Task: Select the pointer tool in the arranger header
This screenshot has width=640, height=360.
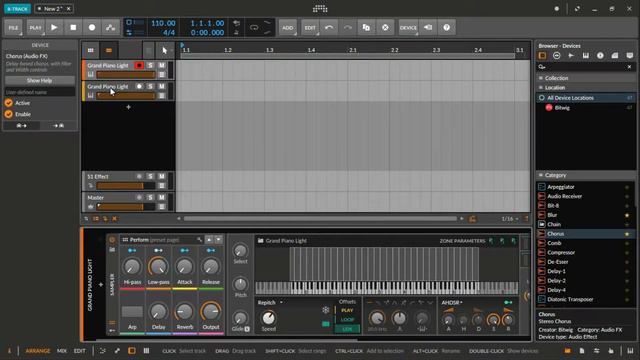Action: [164, 50]
